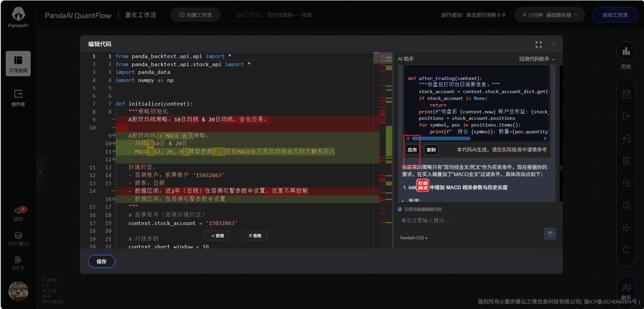Expand the collapsed left panel arrow
The image size is (644, 309).
(x=40, y=172)
